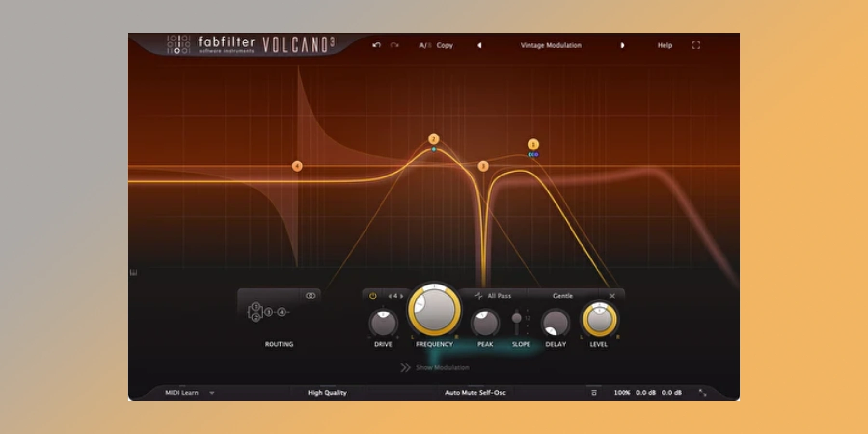This screenshot has width=868, height=434.
Task: Toggle Auto Mute Self-Osc option
Action: point(475,393)
